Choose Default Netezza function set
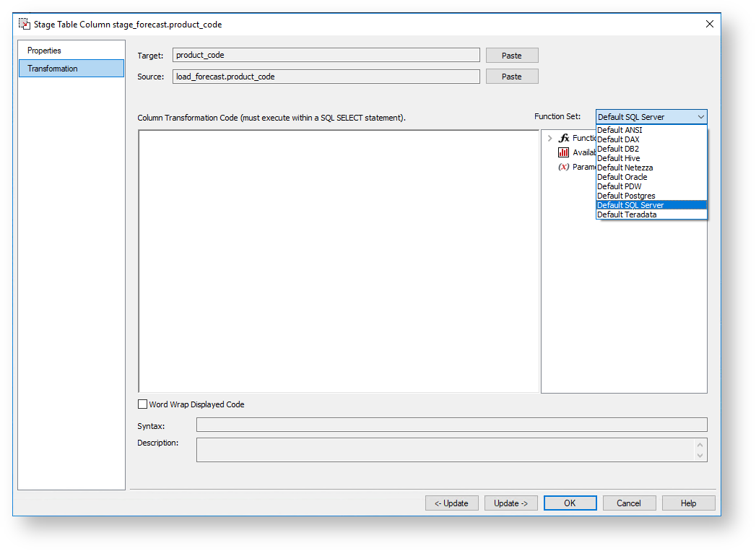This screenshot has width=756, height=551. point(651,168)
